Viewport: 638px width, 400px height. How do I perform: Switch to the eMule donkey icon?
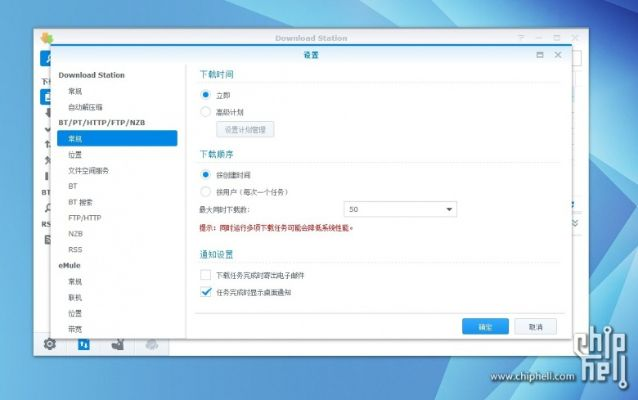click(118, 345)
